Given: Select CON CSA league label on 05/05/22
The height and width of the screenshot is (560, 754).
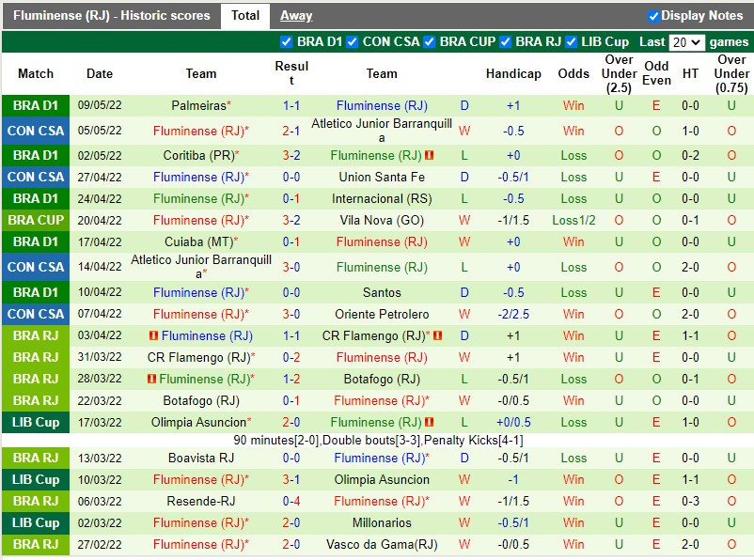Looking at the screenshot, I should (x=36, y=131).
